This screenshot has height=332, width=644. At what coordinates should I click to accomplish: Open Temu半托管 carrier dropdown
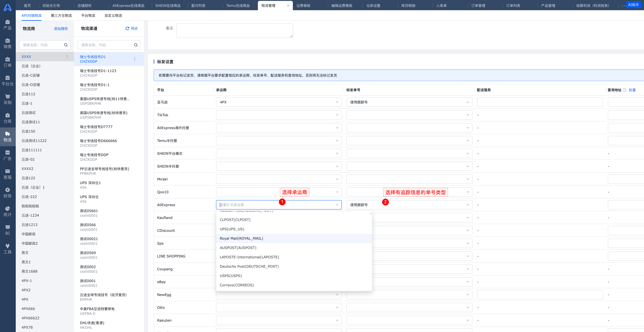[279, 141]
